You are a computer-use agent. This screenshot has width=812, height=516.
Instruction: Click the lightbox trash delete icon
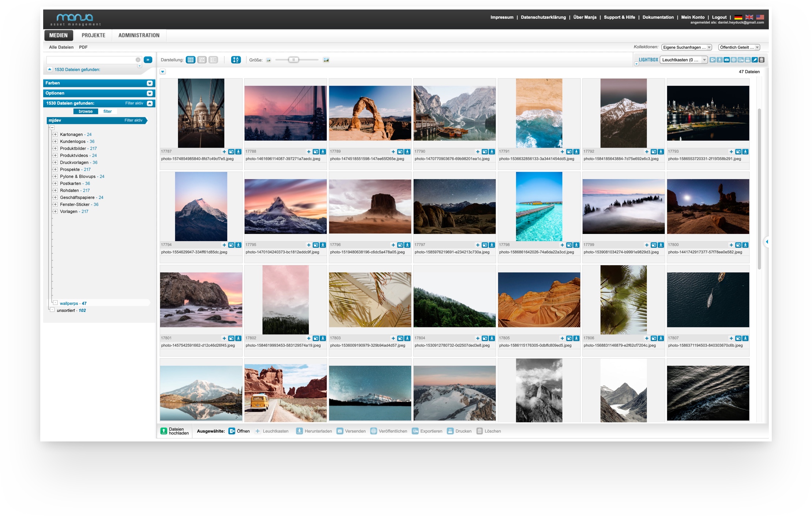(x=762, y=60)
